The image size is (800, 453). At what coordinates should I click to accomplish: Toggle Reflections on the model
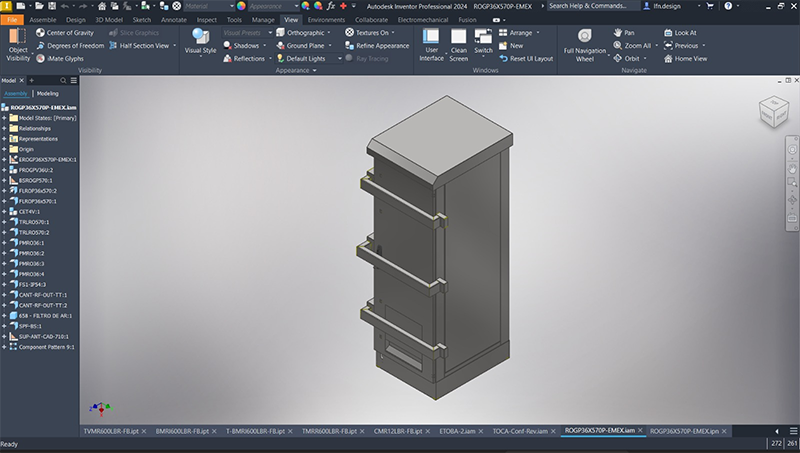click(x=244, y=59)
